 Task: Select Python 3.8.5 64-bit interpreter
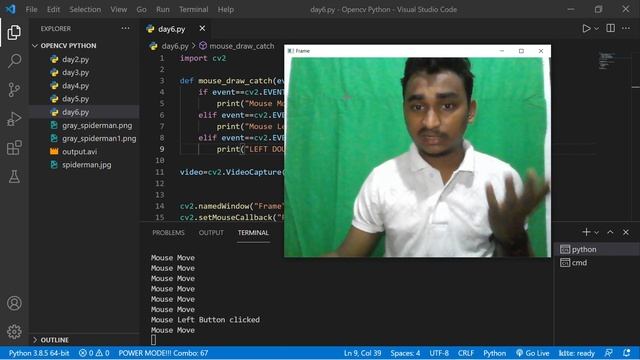pos(39,353)
